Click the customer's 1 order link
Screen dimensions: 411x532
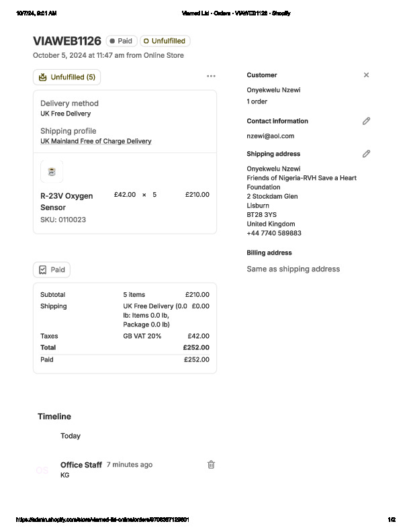click(x=257, y=101)
